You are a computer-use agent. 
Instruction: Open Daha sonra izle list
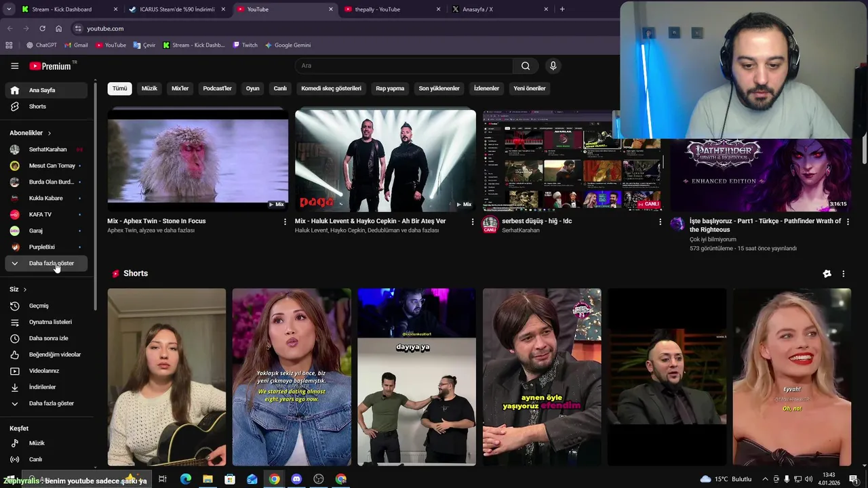[x=46, y=338]
